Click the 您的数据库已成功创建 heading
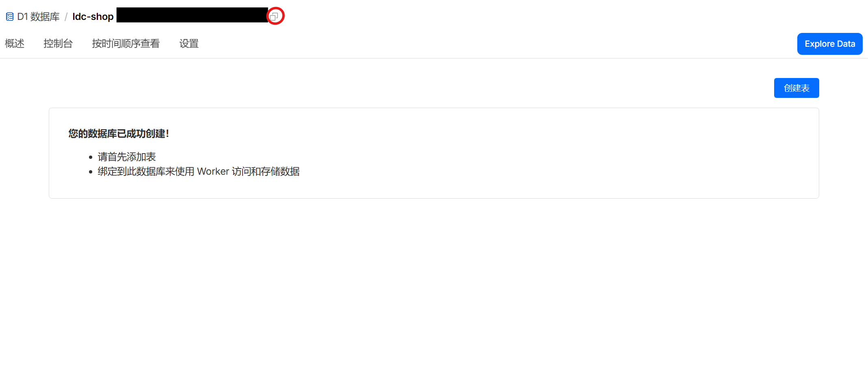 [119, 134]
